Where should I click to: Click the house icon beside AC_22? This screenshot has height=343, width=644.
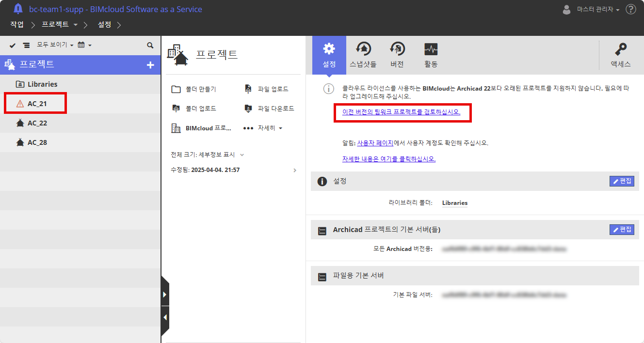pyautogui.click(x=20, y=123)
